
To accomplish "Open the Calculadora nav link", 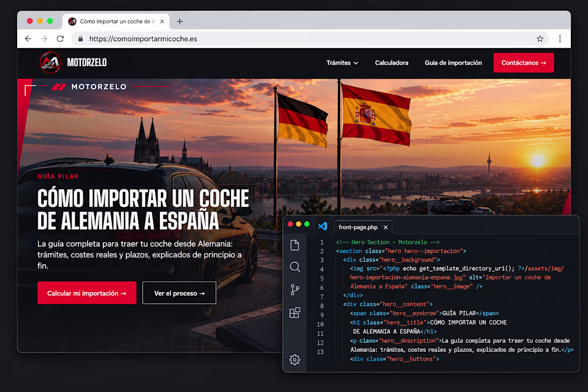I will [391, 63].
